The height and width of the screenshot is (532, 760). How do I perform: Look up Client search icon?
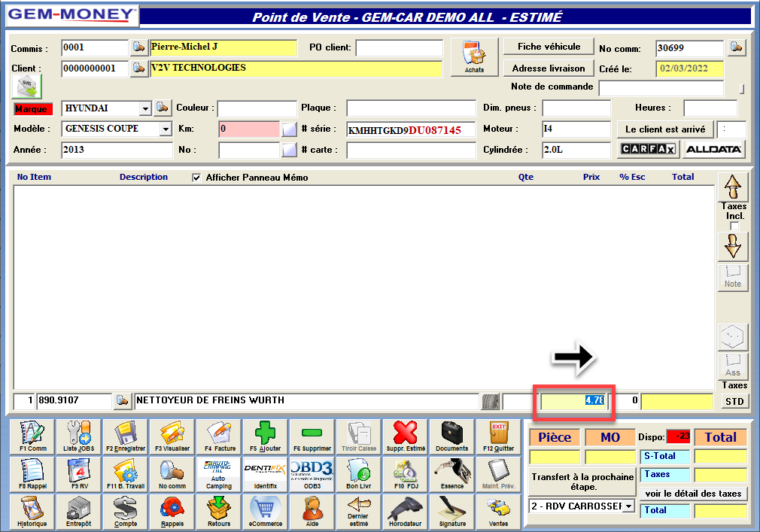click(x=138, y=68)
